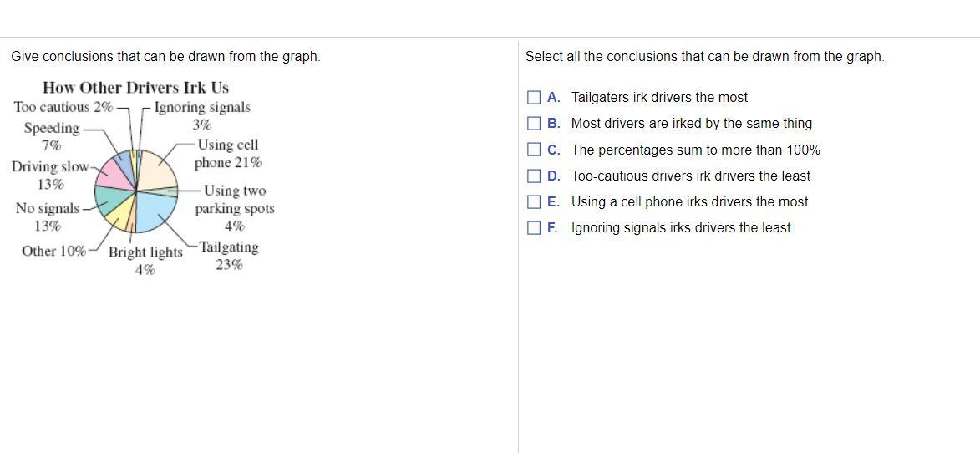The image size is (980, 453).
Task: Tick checkbox B Most drivers irked same
Action: point(533,124)
